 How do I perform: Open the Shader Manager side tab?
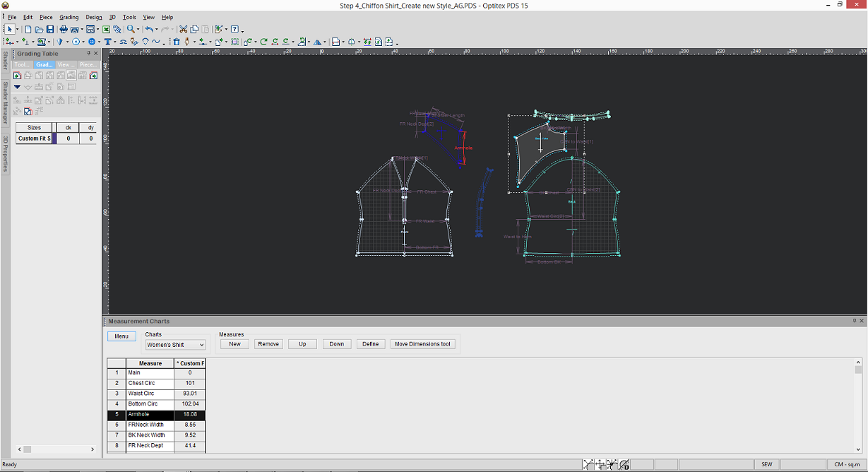coord(5,103)
